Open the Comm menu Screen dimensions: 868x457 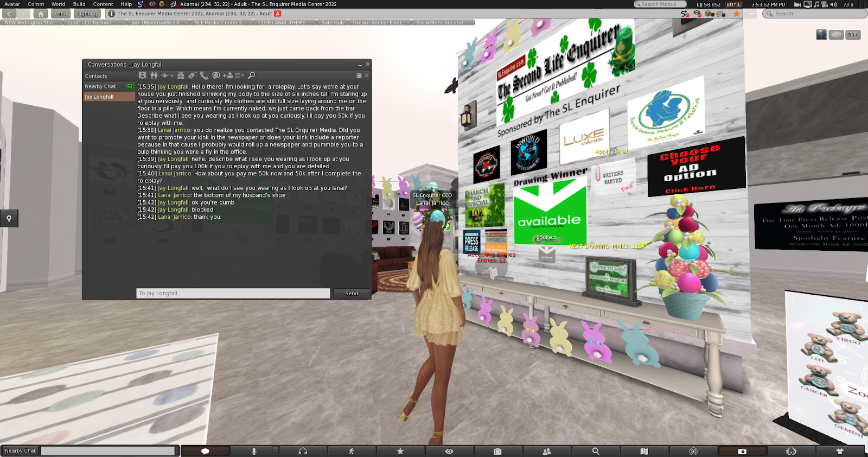36,4
